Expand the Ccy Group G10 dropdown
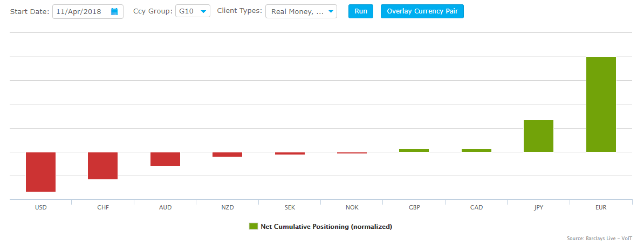644x245 pixels. pos(193,11)
